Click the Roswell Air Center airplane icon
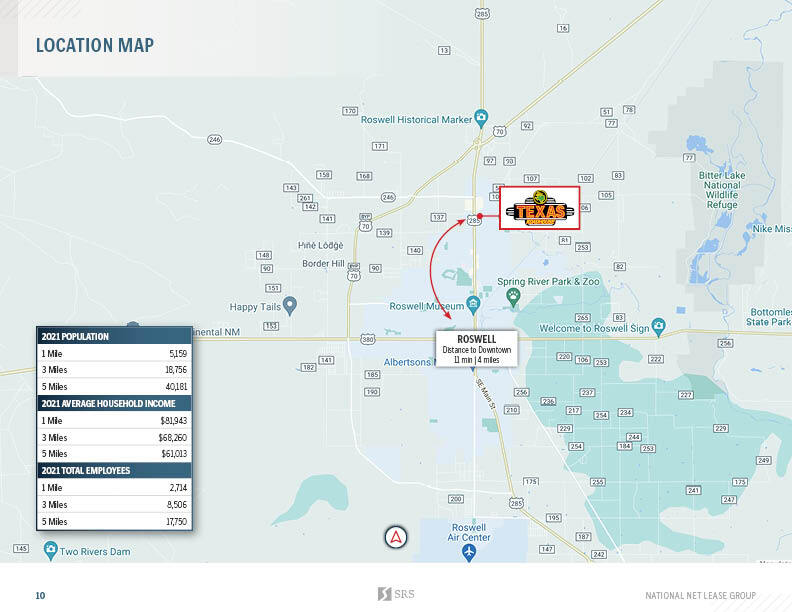The width and height of the screenshot is (792, 612). click(x=469, y=551)
